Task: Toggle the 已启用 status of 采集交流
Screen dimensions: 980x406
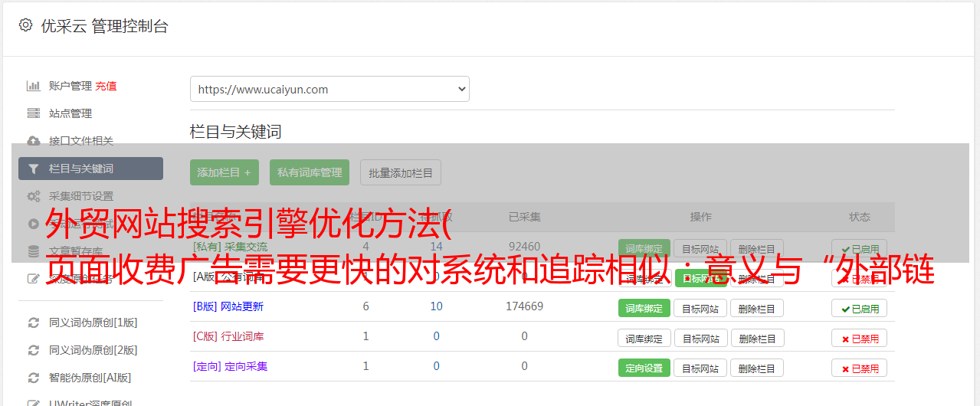Action: tap(860, 249)
